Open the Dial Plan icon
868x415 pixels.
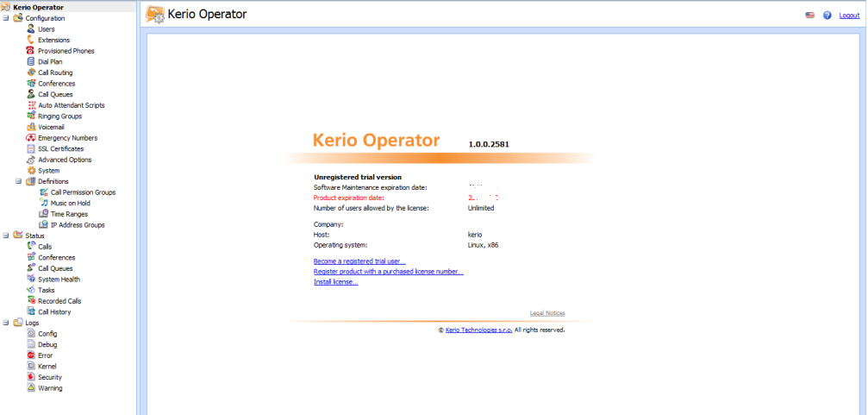pos(32,61)
